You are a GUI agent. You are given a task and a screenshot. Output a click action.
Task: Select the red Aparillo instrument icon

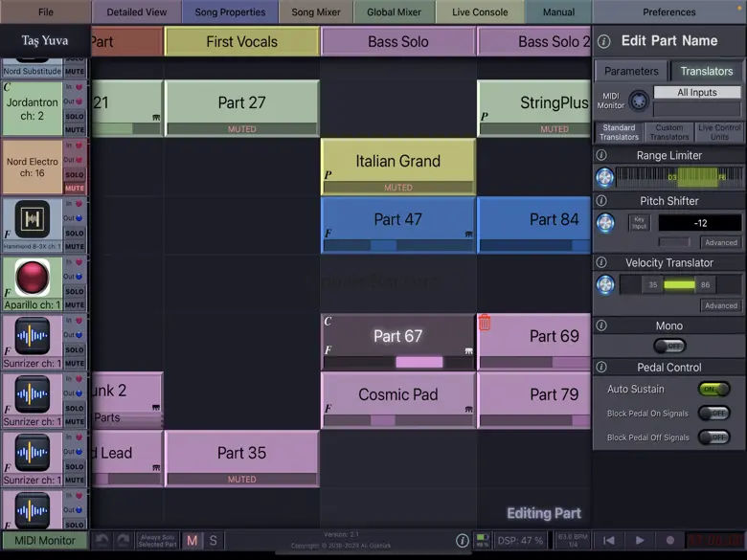32,279
